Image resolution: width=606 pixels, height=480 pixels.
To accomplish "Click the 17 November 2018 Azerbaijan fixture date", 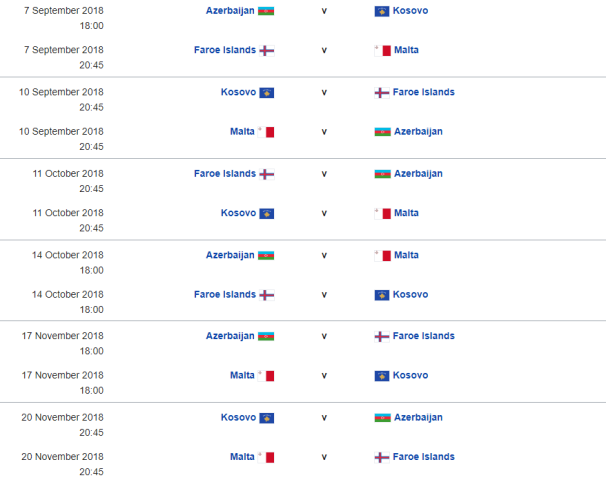I will tap(61, 336).
